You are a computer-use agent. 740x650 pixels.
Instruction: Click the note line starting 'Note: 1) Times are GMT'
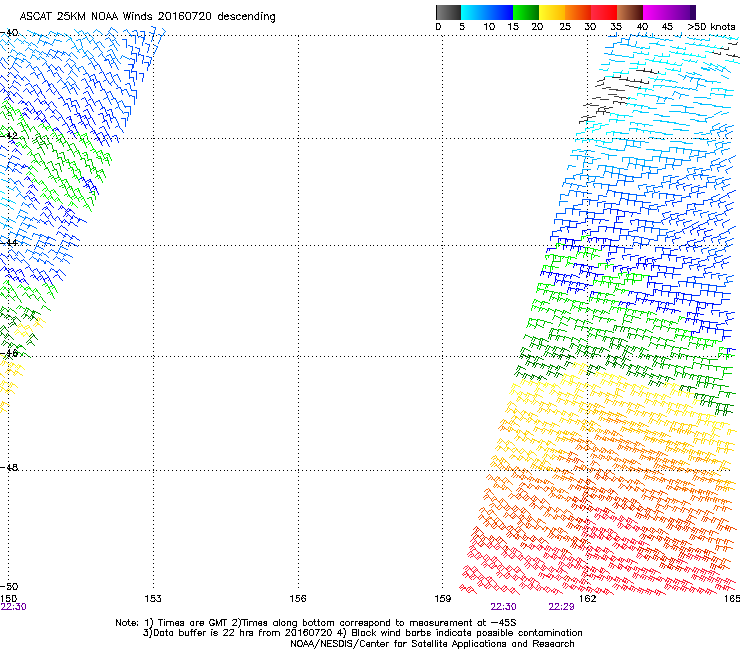[316, 623]
